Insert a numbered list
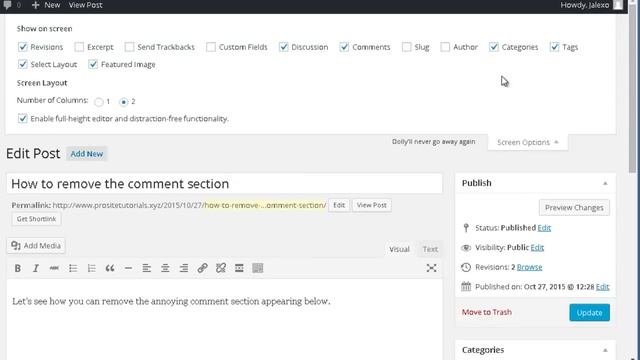 tap(91, 268)
